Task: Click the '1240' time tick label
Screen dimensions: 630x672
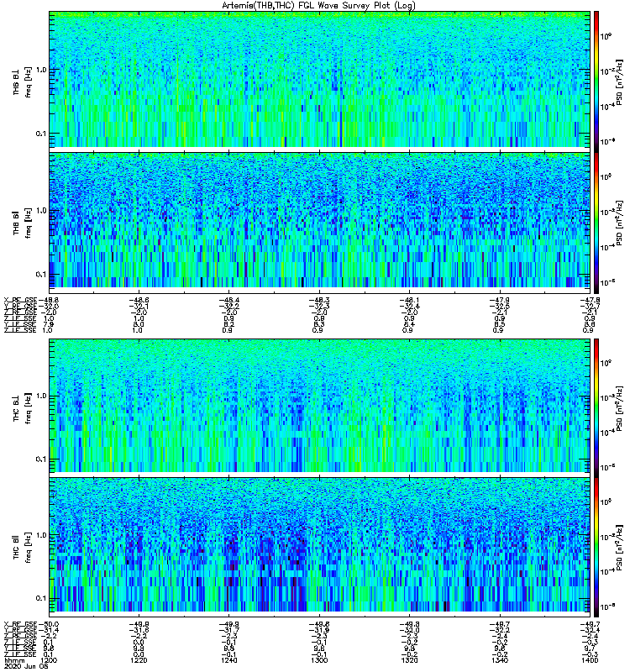Action: [x=228, y=660]
